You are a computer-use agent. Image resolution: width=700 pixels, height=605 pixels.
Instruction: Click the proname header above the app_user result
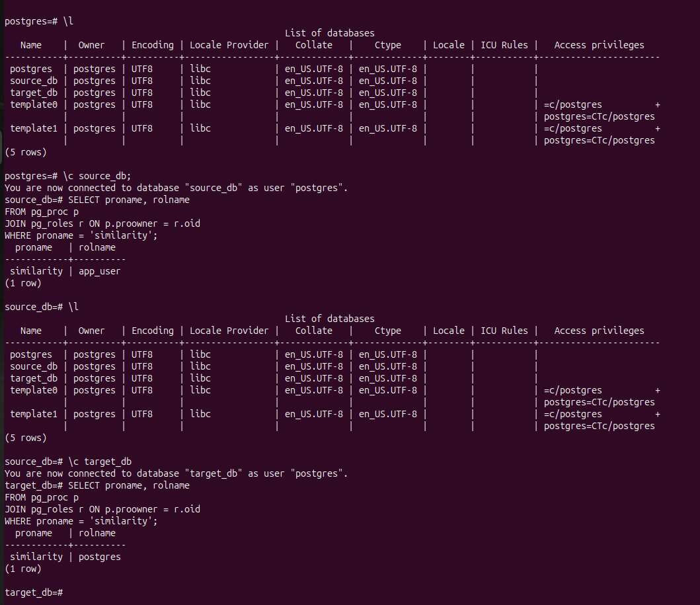click(x=34, y=247)
